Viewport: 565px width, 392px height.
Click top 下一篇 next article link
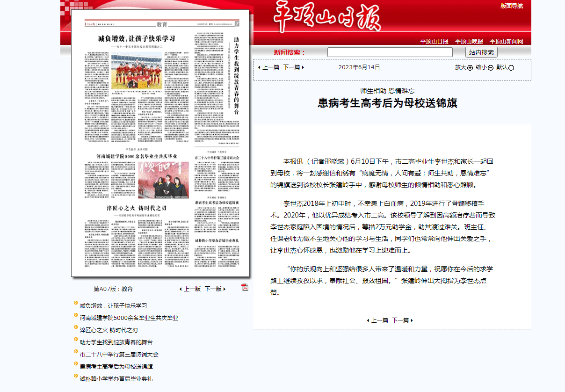tap(292, 67)
